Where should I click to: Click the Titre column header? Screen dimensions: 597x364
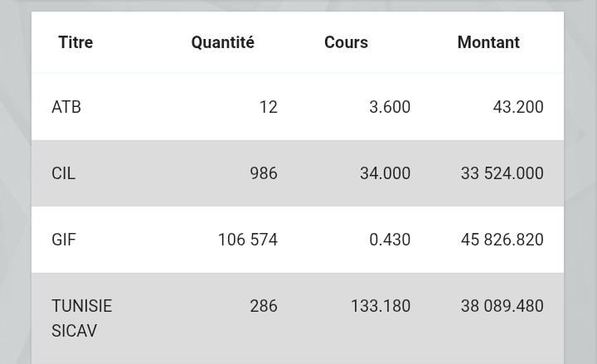pyautogui.click(x=75, y=42)
